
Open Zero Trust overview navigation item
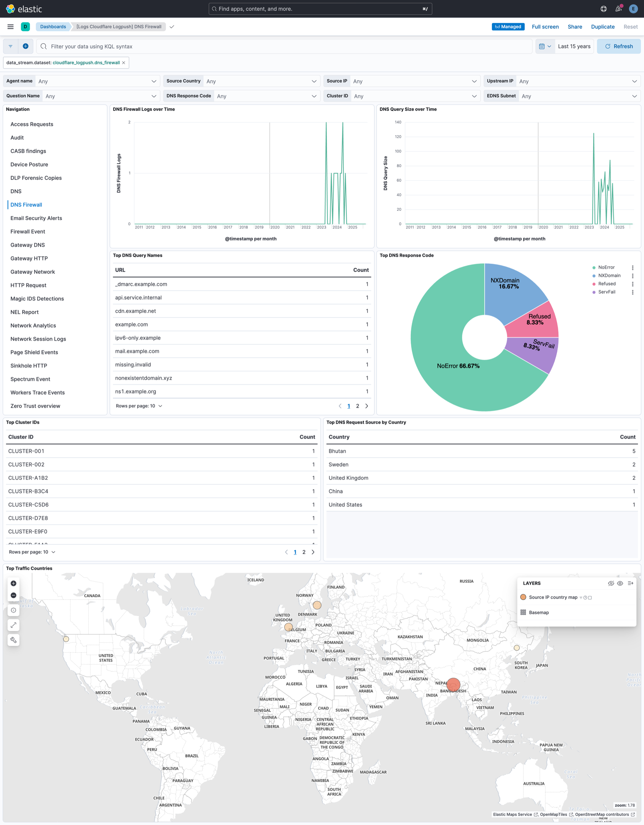[35, 406]
